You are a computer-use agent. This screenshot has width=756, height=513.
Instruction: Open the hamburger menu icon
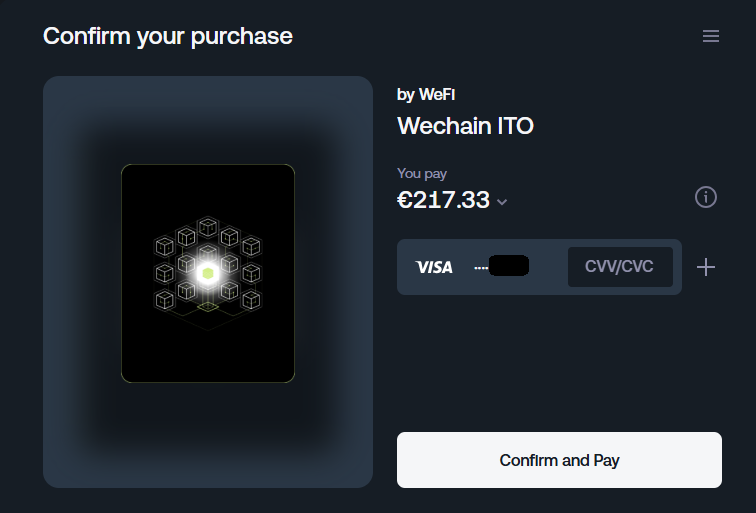[711, 36]
